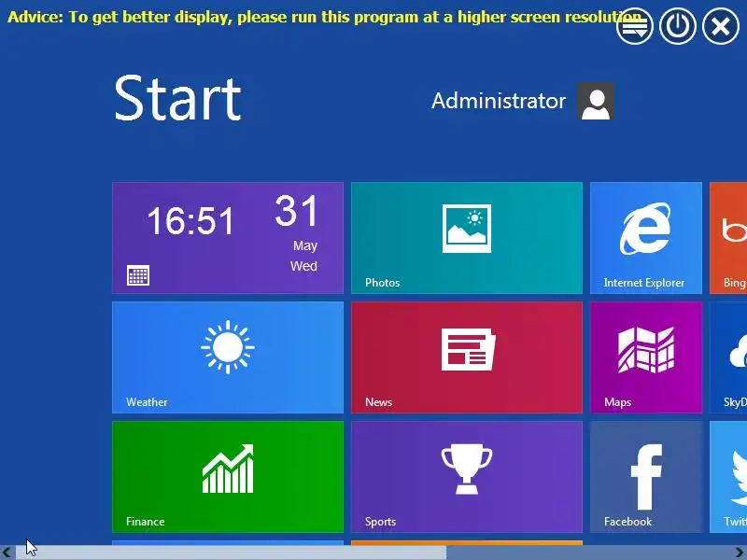
Task: Open the Facebook tile
Action: tap(645, 477)
